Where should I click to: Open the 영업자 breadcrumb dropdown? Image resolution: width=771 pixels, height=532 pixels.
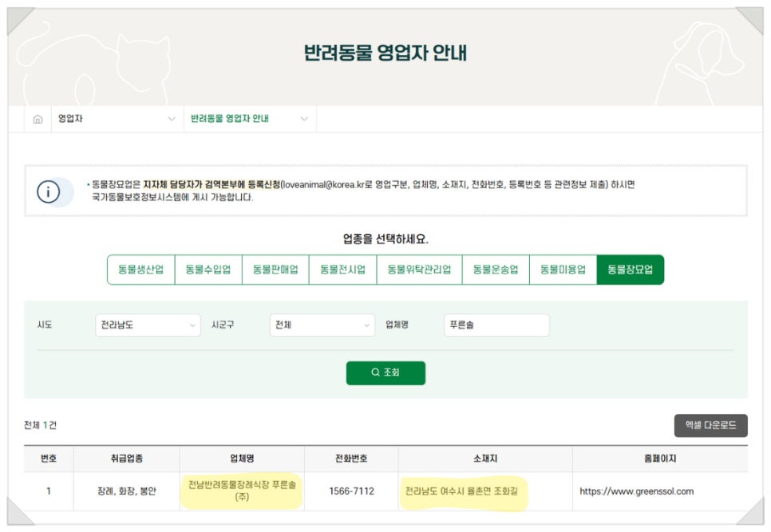point(117,119)
